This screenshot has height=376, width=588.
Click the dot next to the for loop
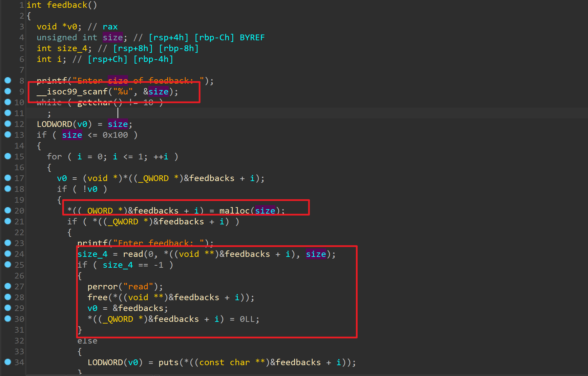pyautogui.click(x=8, y=156)
